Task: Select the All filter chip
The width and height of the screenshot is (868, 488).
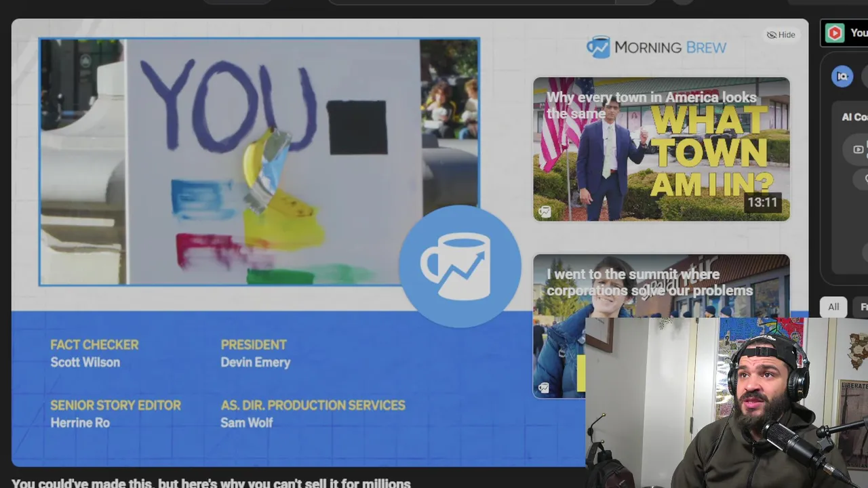Action: point(833,307)
